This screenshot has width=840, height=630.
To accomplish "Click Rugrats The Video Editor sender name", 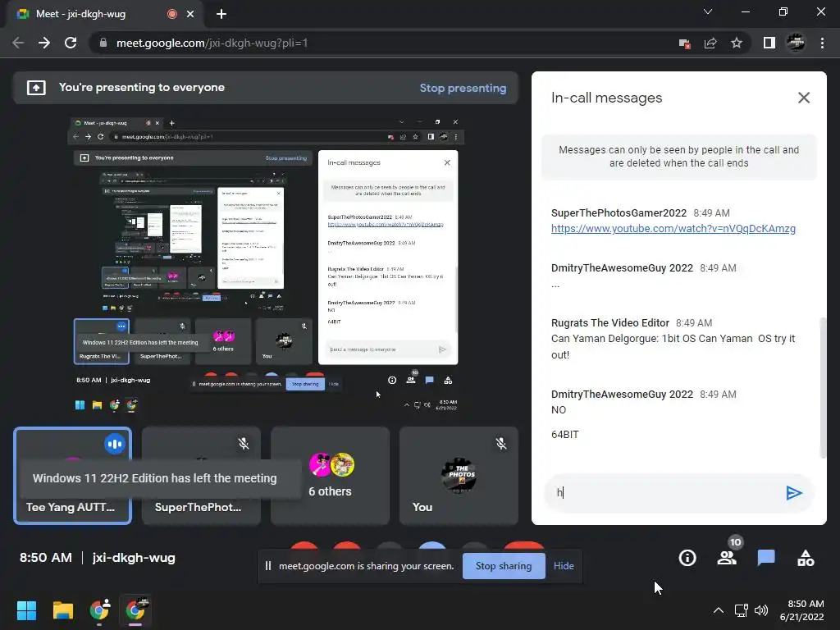I will click(610, 323).
